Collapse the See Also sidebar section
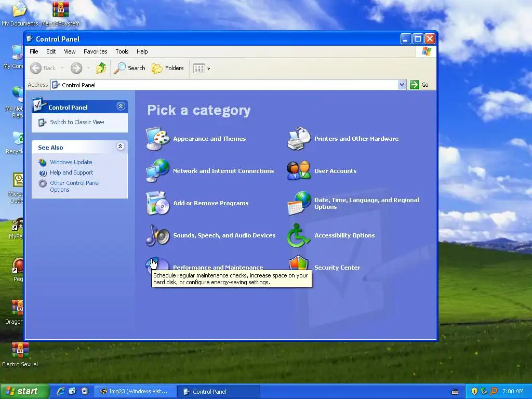The width and height of the screenshot is (532, 399). [121, 146]
